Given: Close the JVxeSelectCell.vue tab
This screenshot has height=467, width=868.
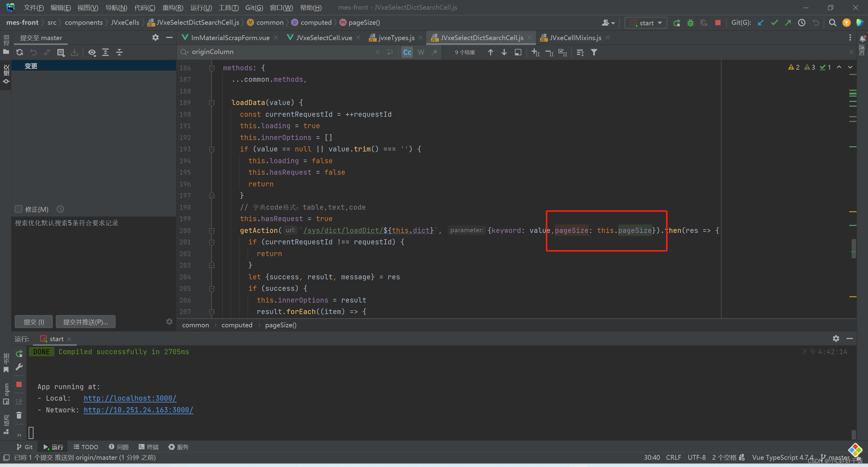Looking at the screenshot, I should click(x=358, y=37).
